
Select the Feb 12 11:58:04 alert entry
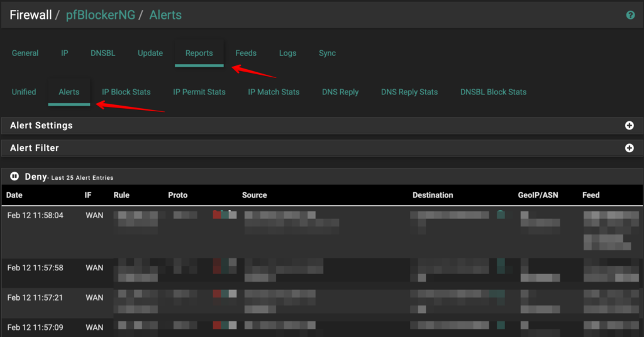(x=322, y=232)
